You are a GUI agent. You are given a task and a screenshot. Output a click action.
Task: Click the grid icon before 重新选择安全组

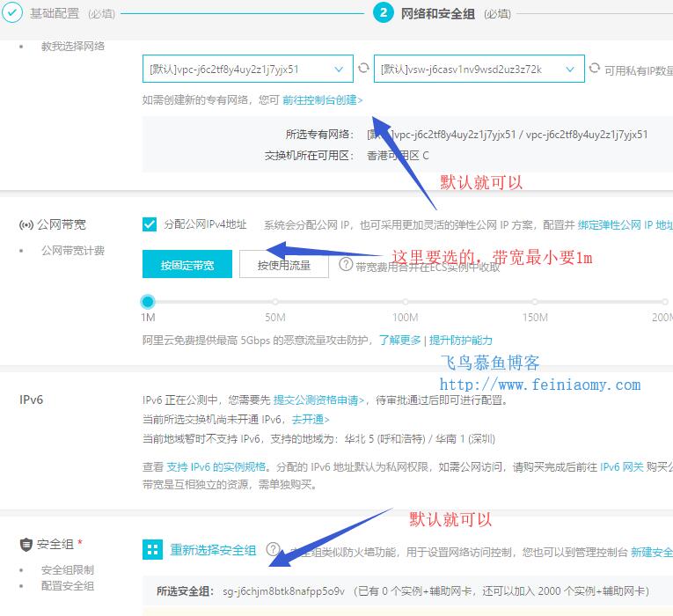click(x=153, y=550)
